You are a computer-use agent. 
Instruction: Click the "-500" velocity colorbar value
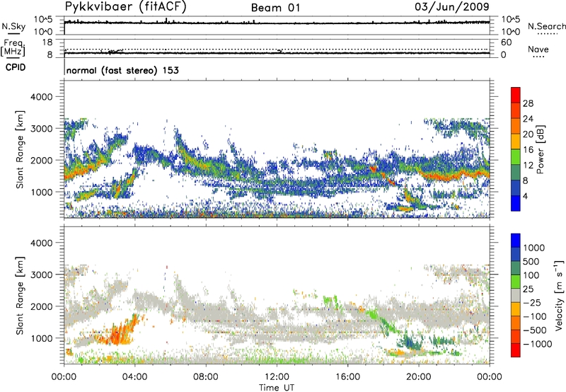[x=536, y=330]
